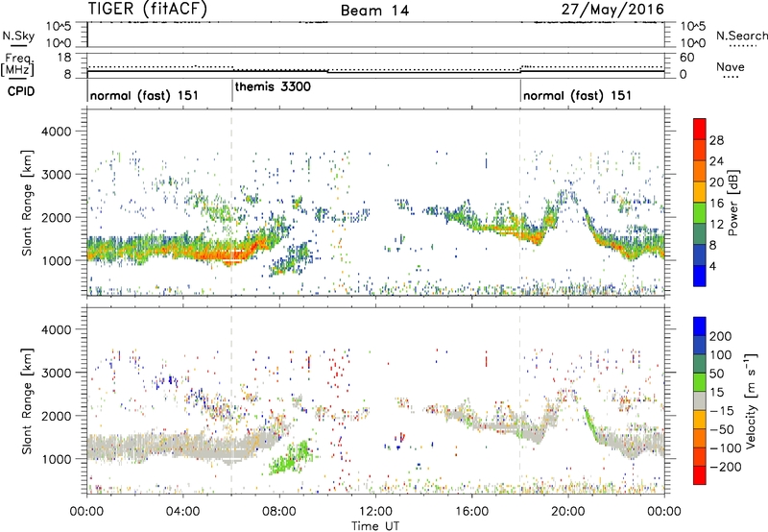Click the 'Velocity [m s^-1]' colorbar label
The width and height of the screenshot is (768, 532).
pyautogui.click(x=750, y=400)
